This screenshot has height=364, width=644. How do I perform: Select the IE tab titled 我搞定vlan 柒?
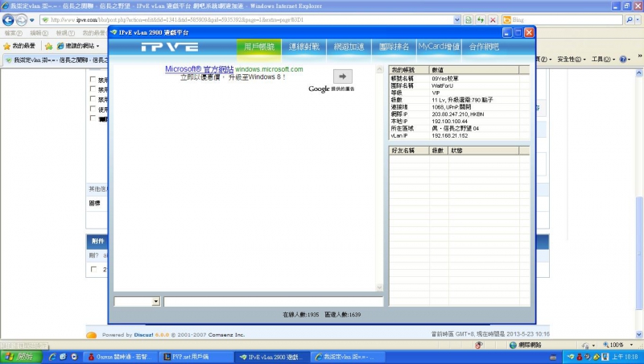(x=56, y=60)
